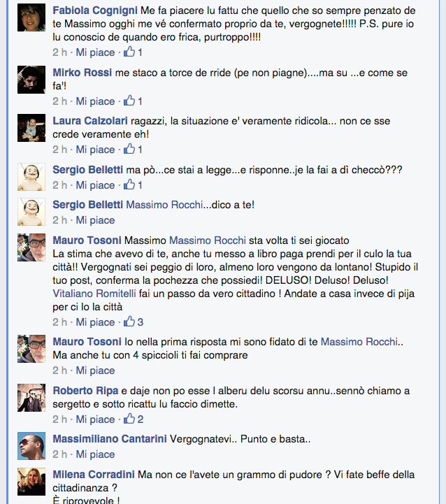Viewport: 446px width, 504px height.
Task: Open Massimo Rocchi tag in Sergio's comment
Action: click(x=164, y=205)
